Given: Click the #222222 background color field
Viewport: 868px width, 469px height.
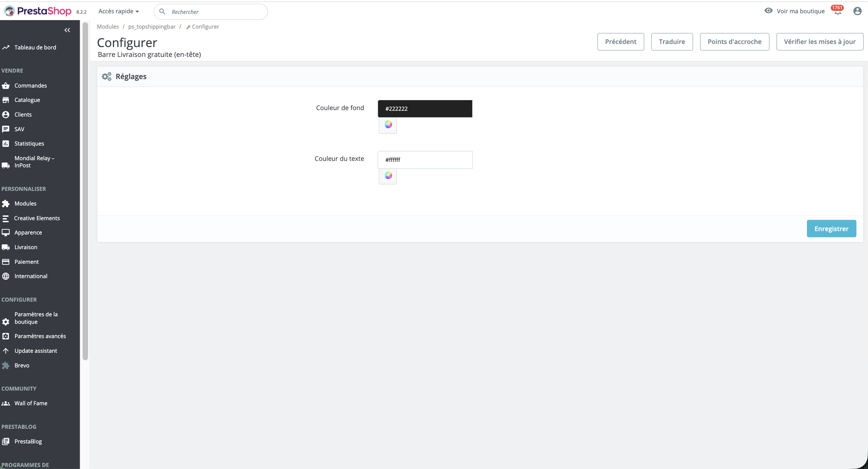Looking at the screenshot, I should [x=424, y=108].
